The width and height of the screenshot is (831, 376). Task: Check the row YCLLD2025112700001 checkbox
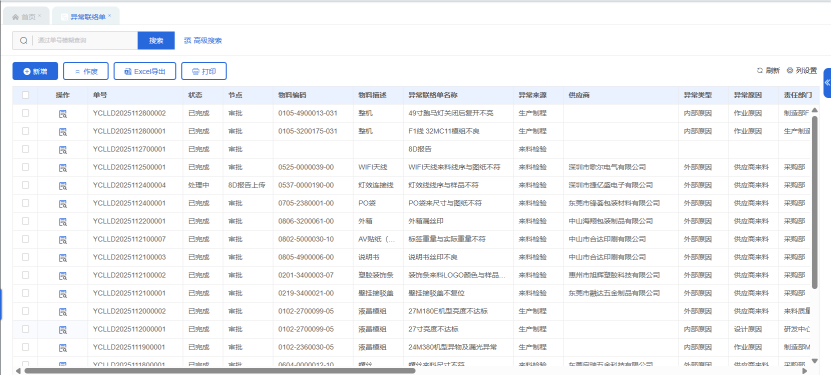pos(25,149)
